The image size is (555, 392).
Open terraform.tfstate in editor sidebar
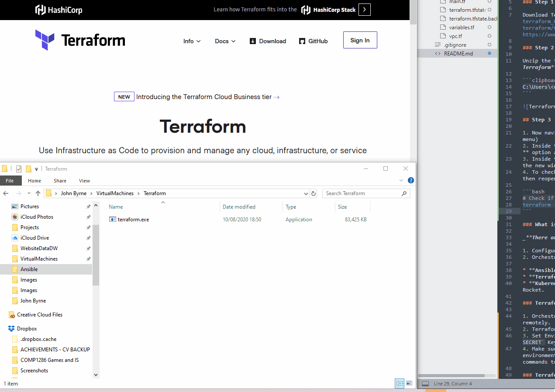click(x=467, y=10)
